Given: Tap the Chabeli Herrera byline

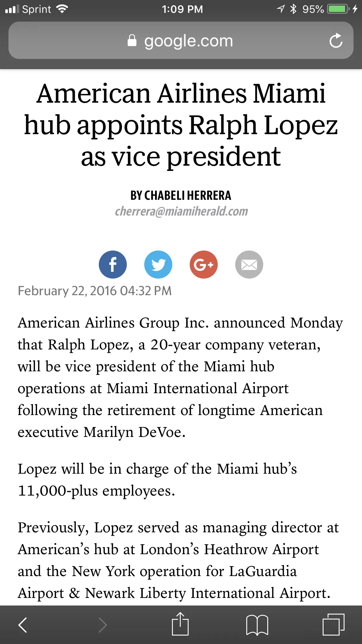Looking at the screenshot, I should (180, 195).
